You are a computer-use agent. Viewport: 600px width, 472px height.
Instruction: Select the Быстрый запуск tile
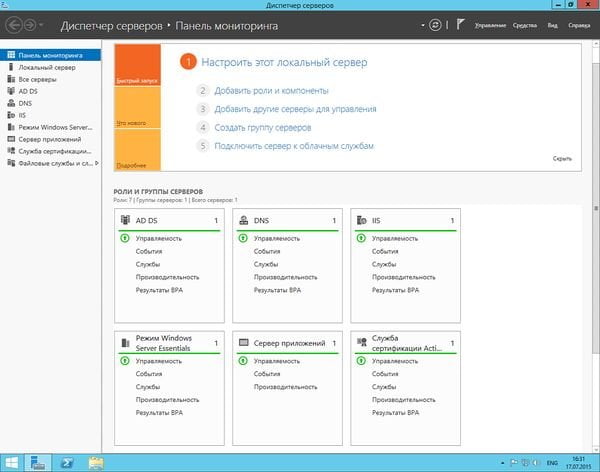[x=137, y=64]
